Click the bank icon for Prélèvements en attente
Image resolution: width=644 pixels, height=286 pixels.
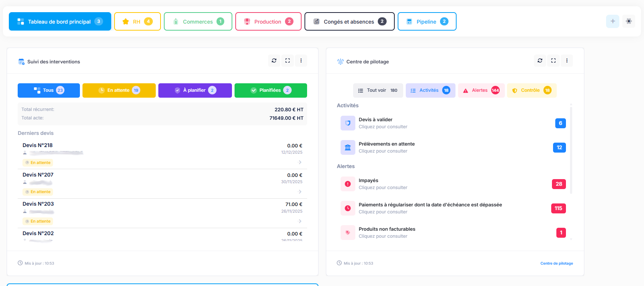tap(348, 147)
